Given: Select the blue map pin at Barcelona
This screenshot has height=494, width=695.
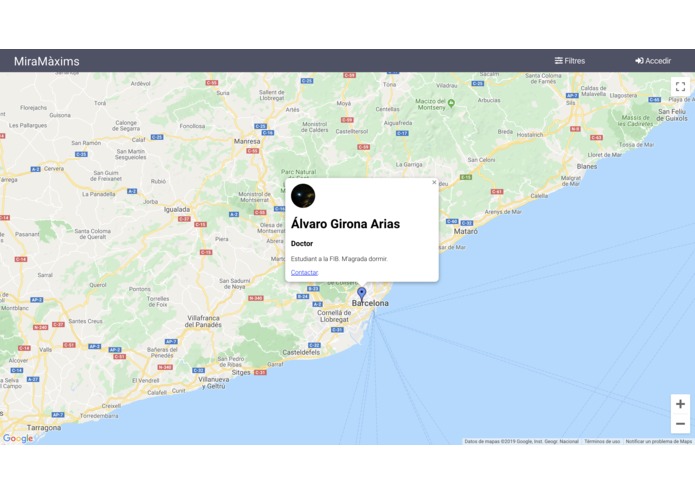Looking at the screenshot, I should pos(362,294).
